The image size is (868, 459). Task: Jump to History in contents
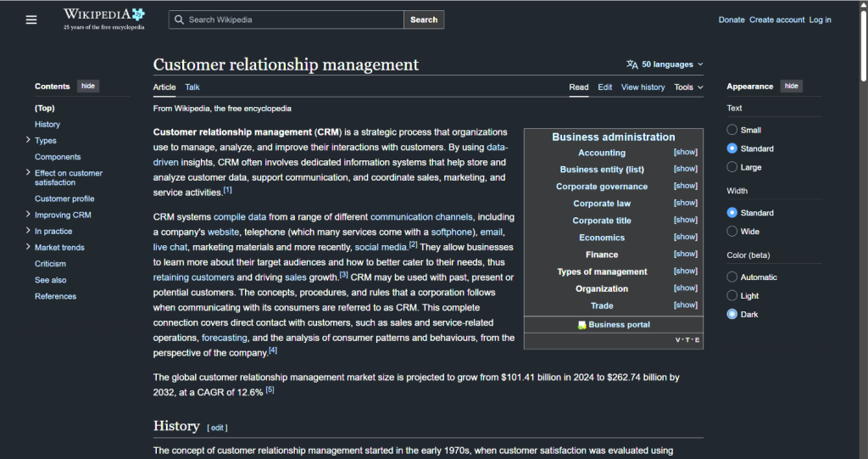pyautogui.click(x=47, y=124)
